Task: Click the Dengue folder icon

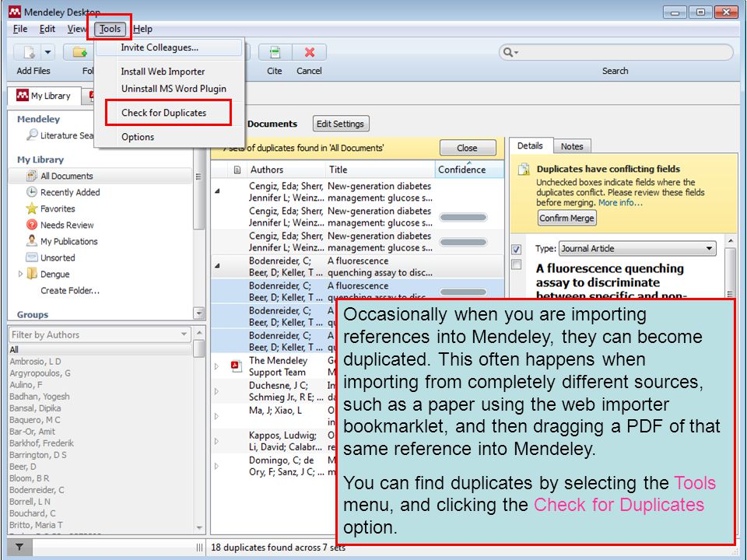Action: coord(31,274)
